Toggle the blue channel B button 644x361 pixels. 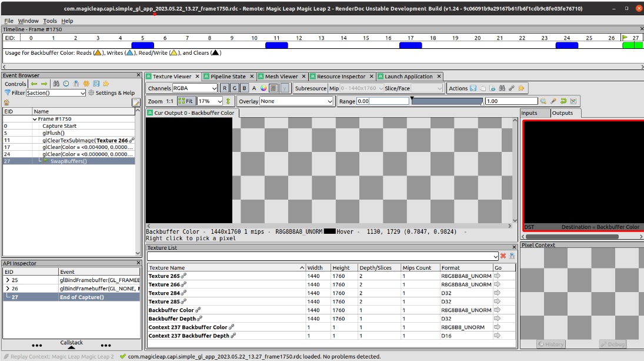tap(244, 88)
